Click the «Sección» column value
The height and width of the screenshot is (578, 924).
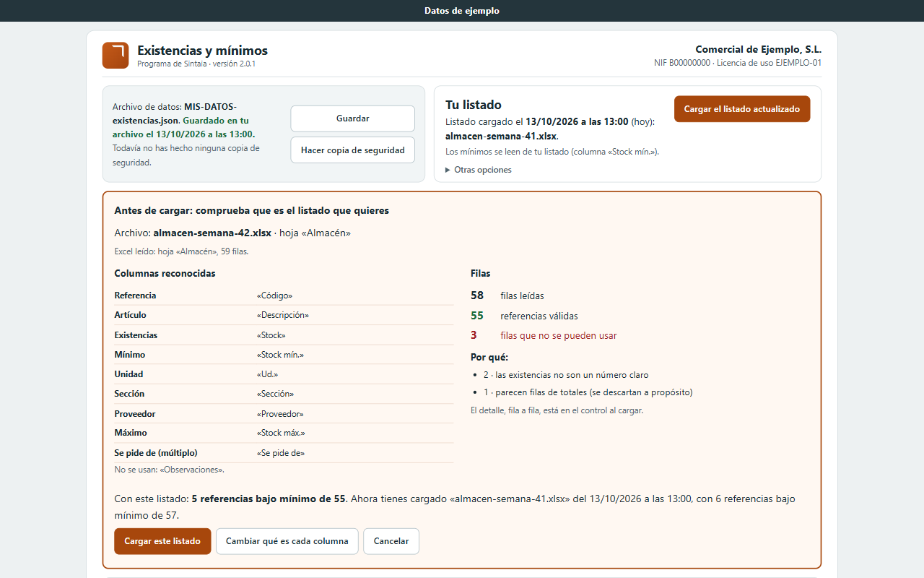[275, 394]
